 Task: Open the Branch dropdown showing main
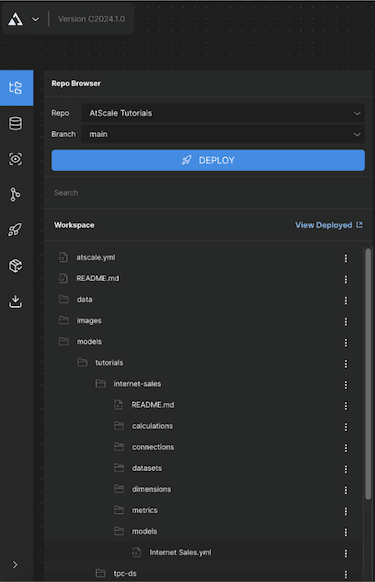223,134
